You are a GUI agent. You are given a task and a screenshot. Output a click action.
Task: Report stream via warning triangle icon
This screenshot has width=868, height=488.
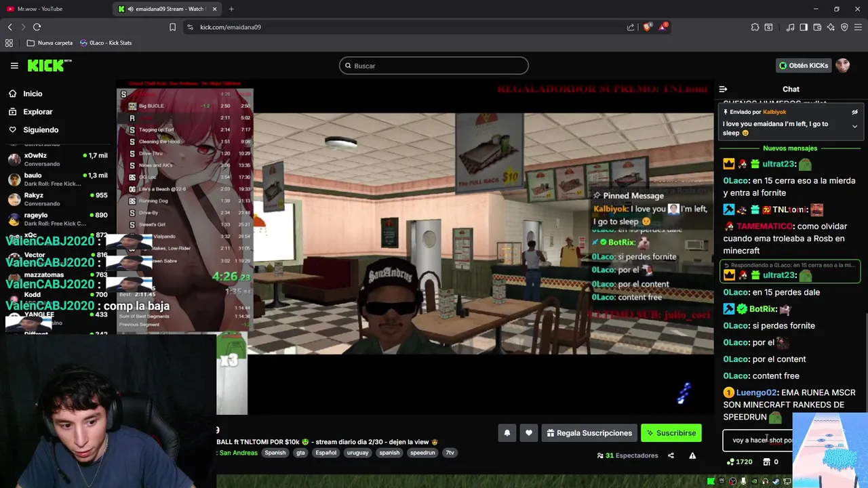tap(692, 455)
